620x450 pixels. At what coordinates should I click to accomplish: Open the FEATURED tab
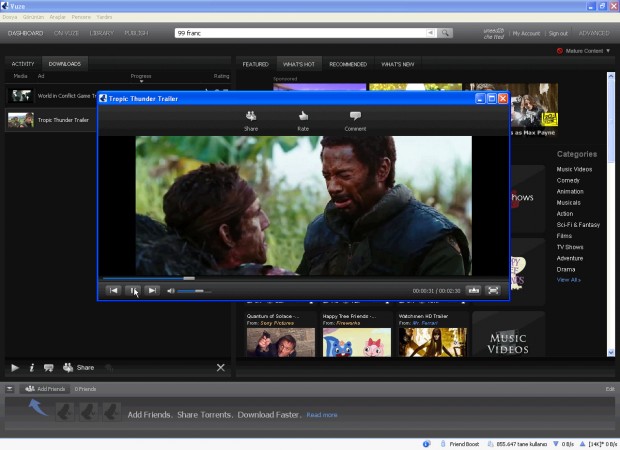[255, 64]
